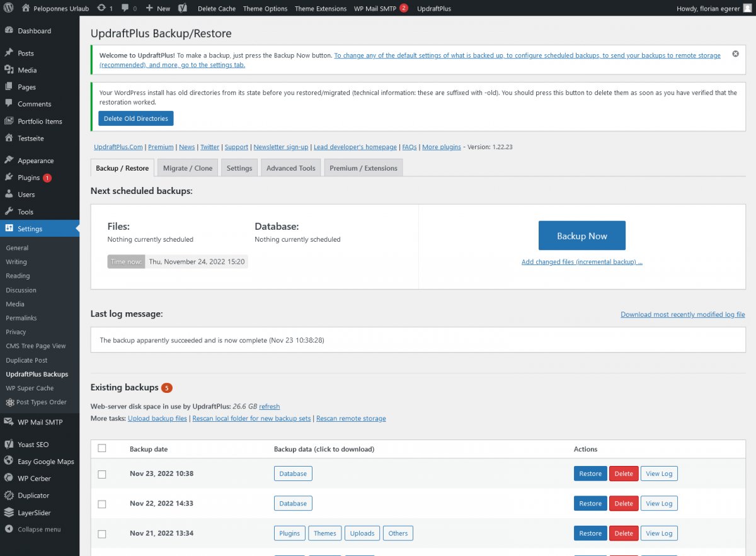Screen dimensions: 756x556
Task: Click the WP Cerber shield icon
Action: (9, 479)
